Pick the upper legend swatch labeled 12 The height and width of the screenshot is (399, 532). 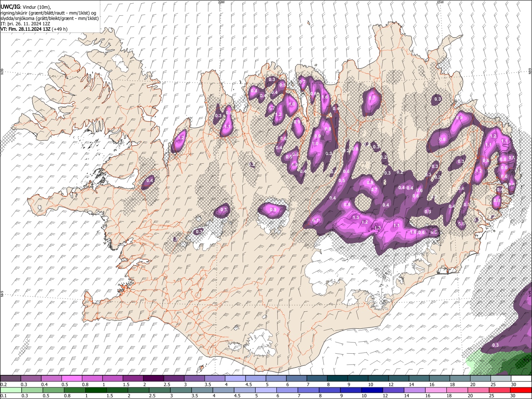click(x=399, y=378)
